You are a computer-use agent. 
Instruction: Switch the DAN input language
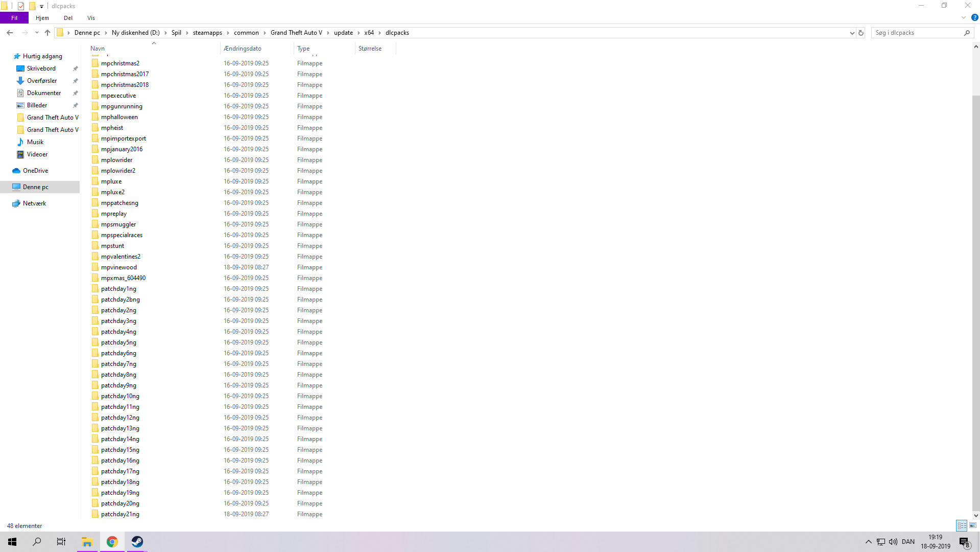click(909, 542)
